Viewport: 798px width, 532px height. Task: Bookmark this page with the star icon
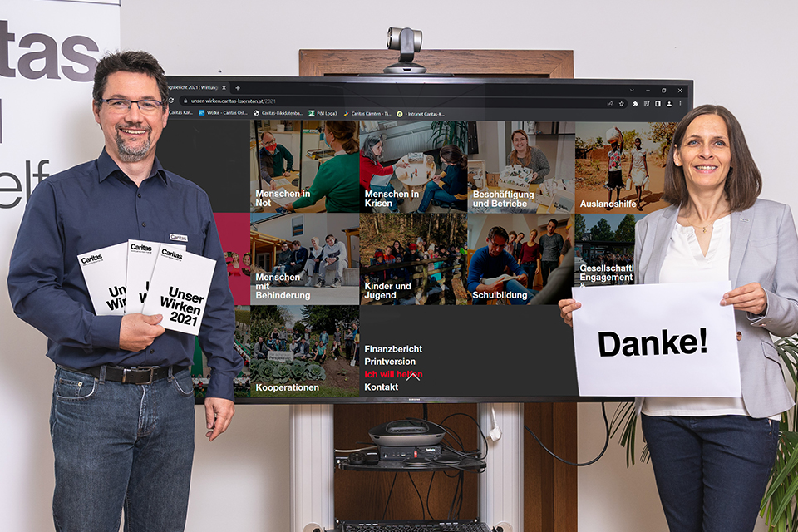click(622, 104)
